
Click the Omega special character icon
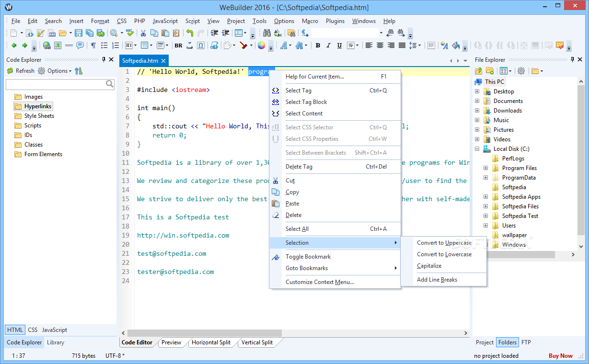click(201, 45)
